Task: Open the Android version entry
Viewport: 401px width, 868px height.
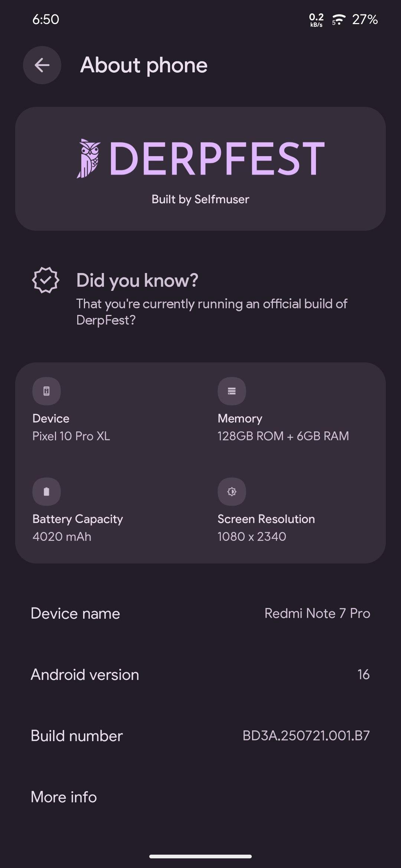Action: [200, 675]
